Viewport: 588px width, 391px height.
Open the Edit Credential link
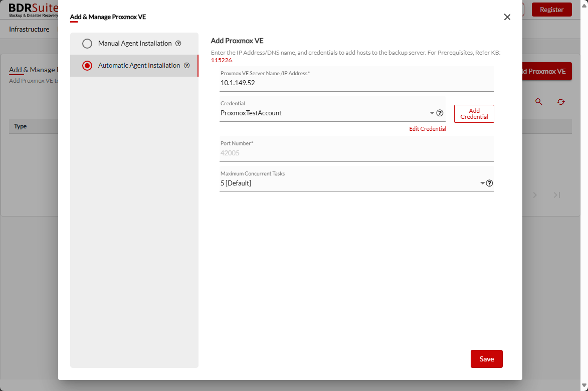point(428,129)
